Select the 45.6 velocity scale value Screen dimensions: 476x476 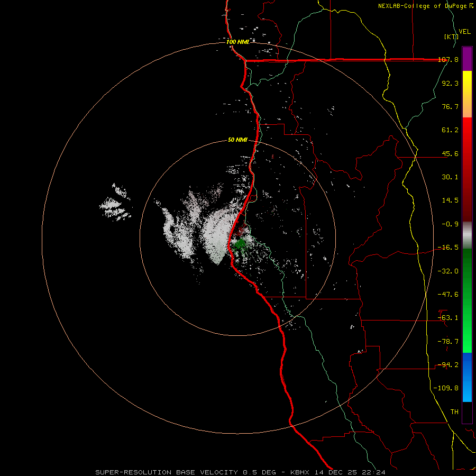coord(450,153)
